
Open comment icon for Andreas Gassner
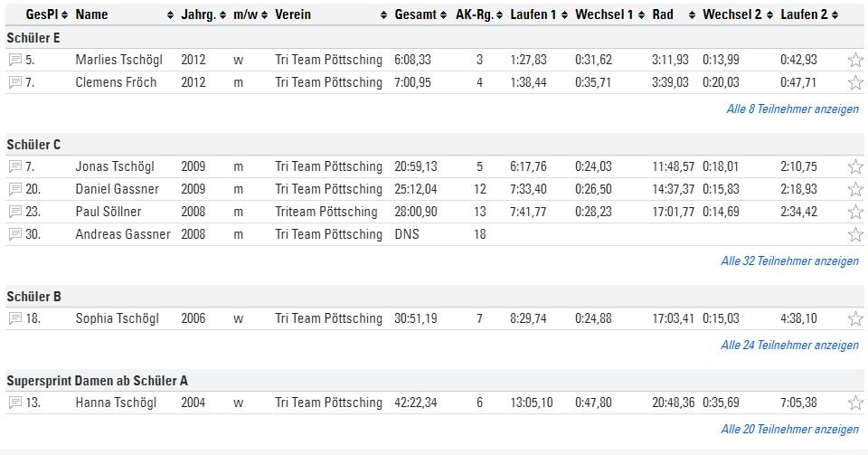(x=15, y=234)
